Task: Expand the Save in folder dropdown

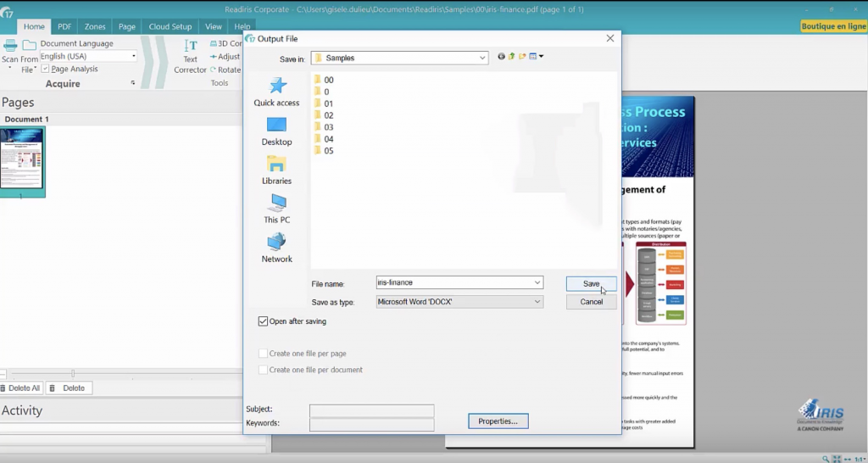Action: [482, 58]
